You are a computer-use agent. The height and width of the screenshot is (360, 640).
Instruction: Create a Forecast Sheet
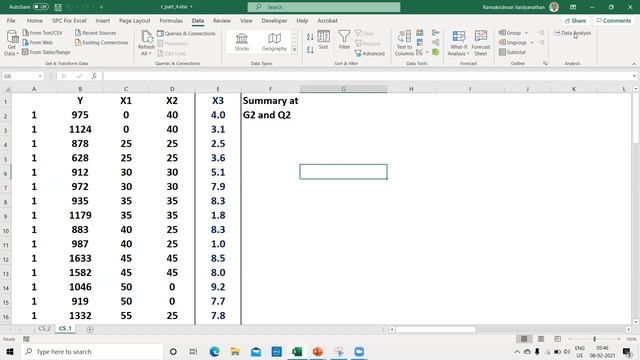481,43
